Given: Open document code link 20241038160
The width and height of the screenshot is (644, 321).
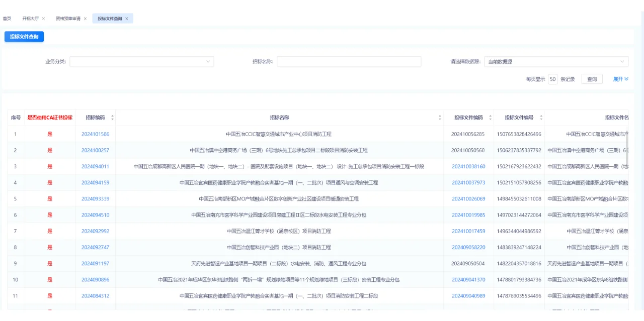Looking at the screenshot, I should point(468,166).
